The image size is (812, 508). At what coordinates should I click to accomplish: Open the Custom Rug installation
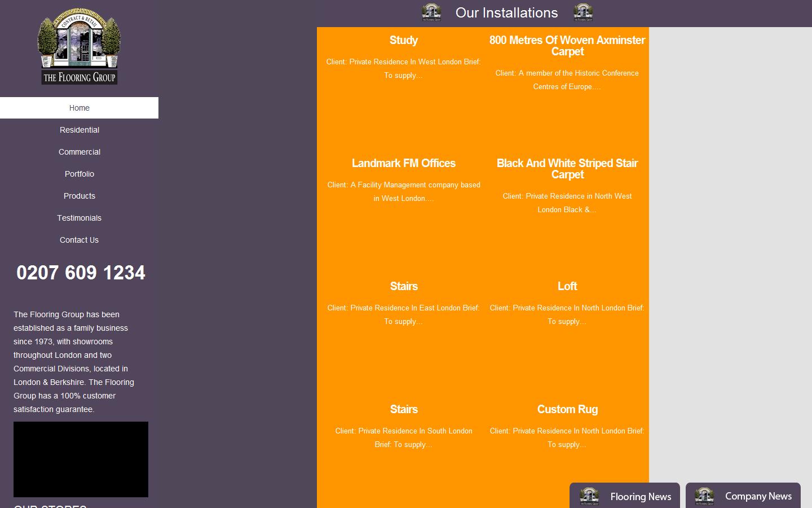pyautogui.click(x=567, y=409)
